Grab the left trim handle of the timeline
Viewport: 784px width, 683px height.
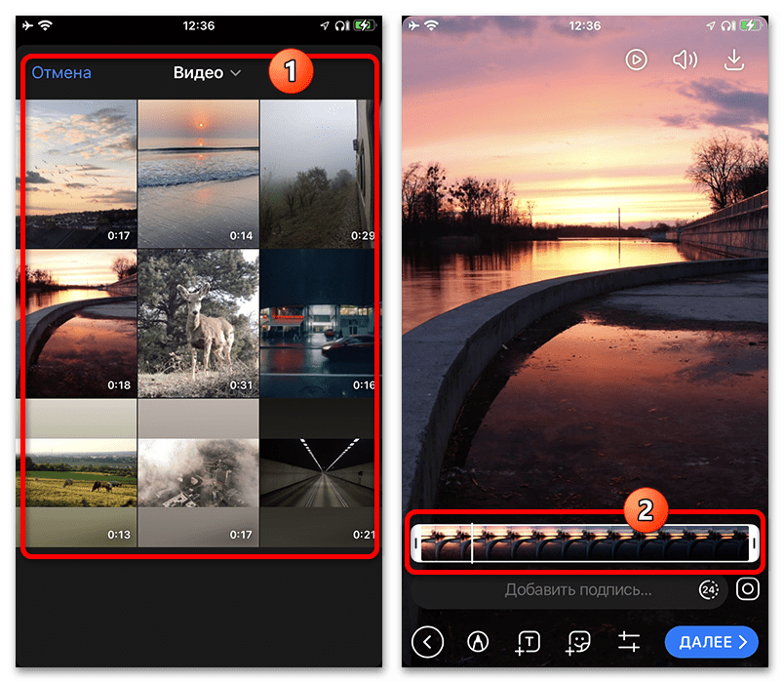416,542
